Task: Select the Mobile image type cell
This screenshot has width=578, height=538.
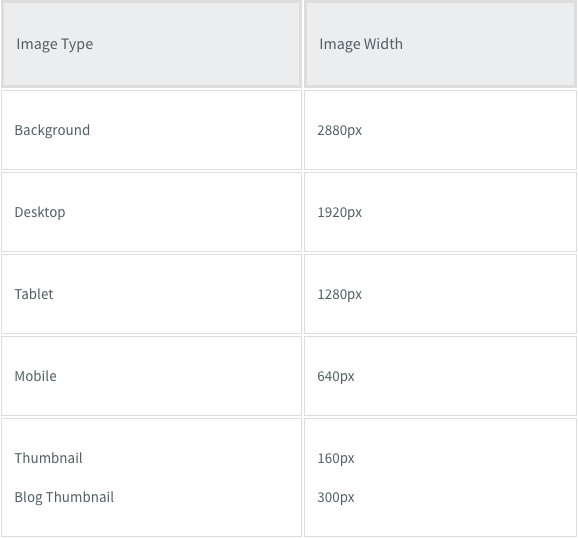Action: pos(152,376)
